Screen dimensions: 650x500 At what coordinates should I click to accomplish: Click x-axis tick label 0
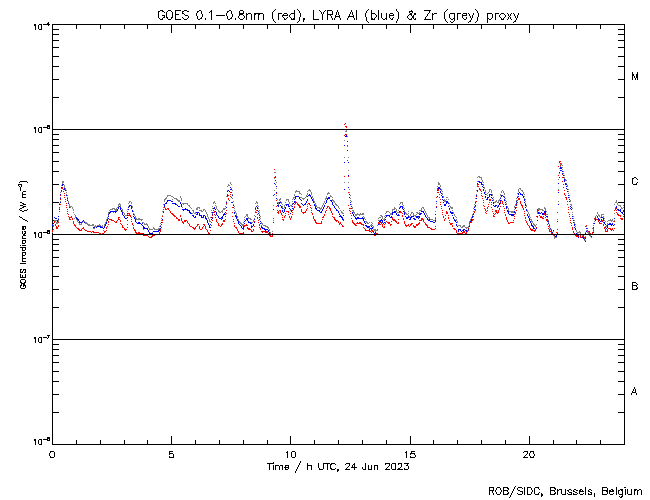(x=52, y=454)
